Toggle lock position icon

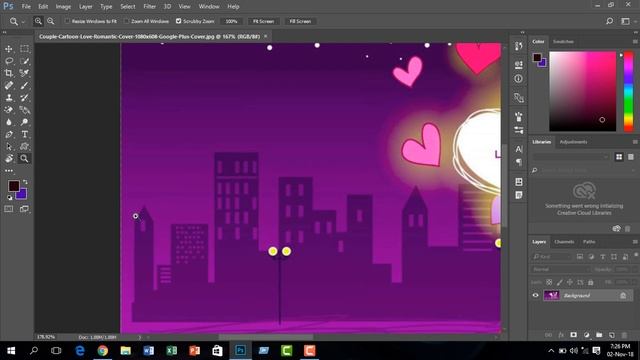pos(570,282)
